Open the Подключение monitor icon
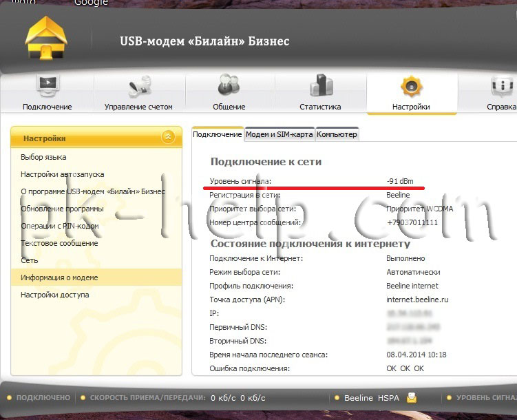This screenshot has width=517, height=420. 48,85
